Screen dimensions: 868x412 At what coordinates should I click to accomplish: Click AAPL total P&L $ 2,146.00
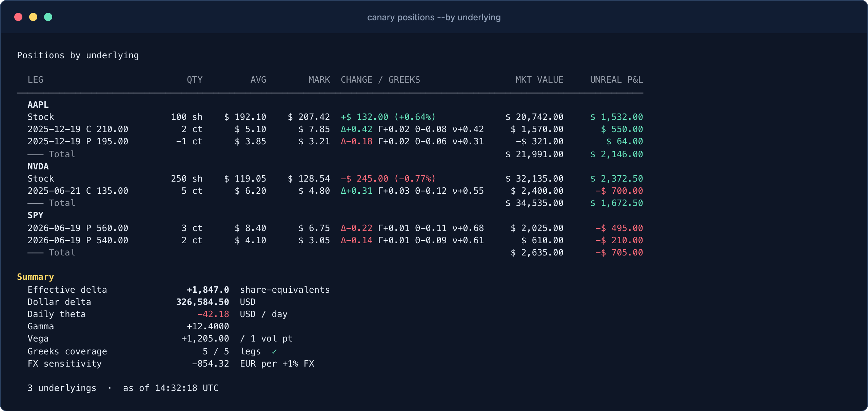616,154
